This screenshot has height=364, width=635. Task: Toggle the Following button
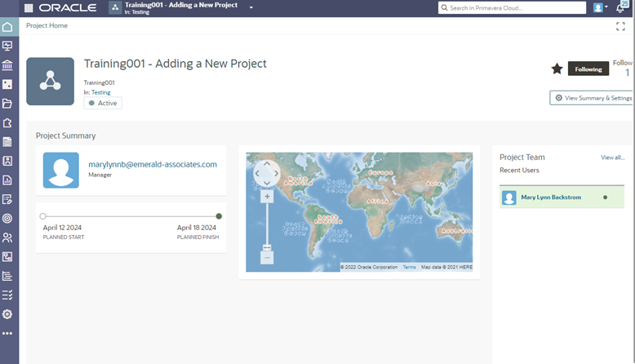pyautogui.click(x=588, y=69)
